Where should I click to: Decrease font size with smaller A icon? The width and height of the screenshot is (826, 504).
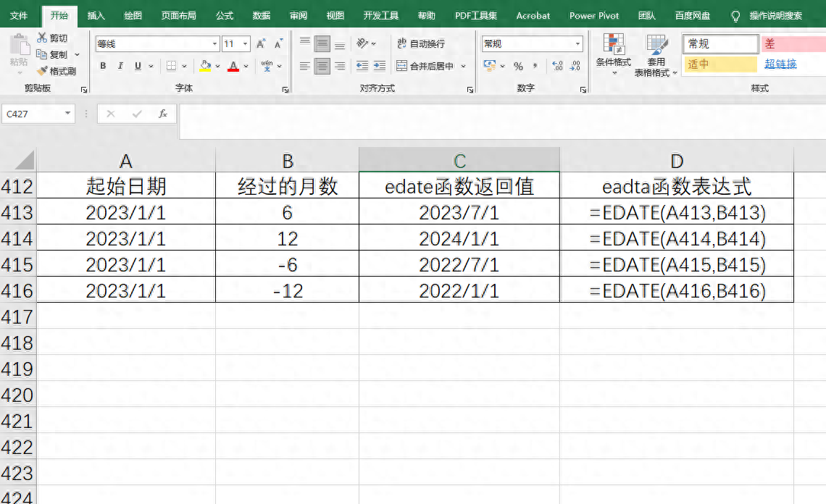[x=278, y=43]
